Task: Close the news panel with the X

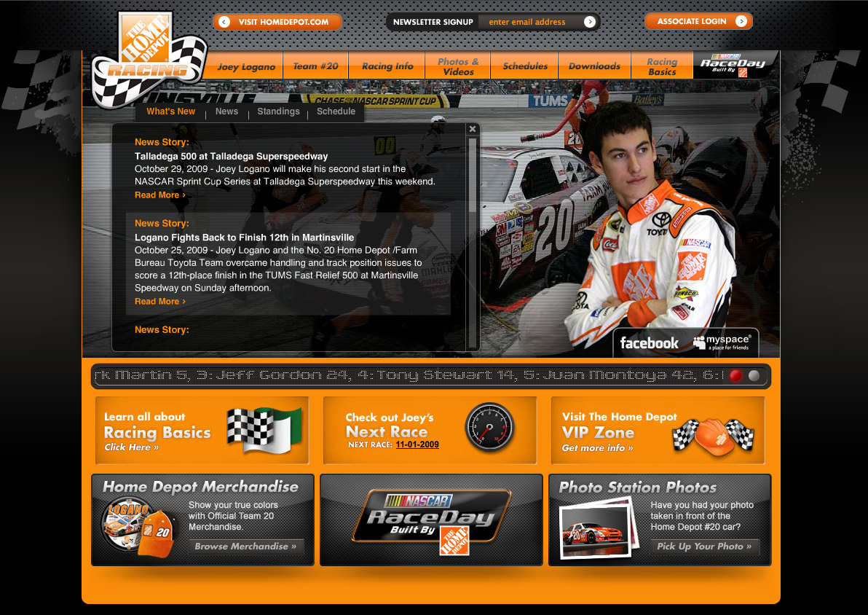Action: pyautogui.click(x=472, y=128)
